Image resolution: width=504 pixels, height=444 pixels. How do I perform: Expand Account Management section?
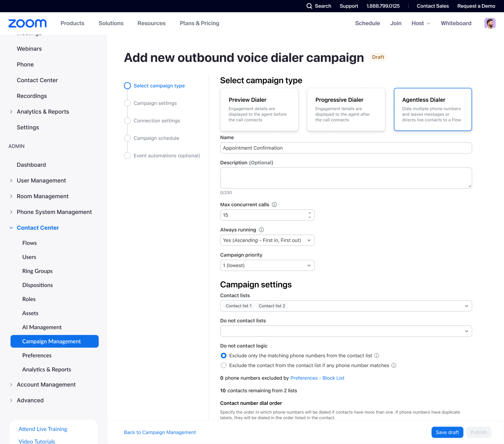tap(11, 385)
